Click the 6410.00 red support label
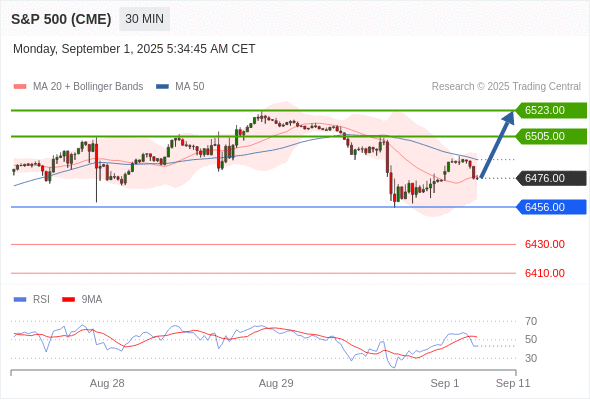The width and height of the screenshot is (590, 400). (545, 273)
